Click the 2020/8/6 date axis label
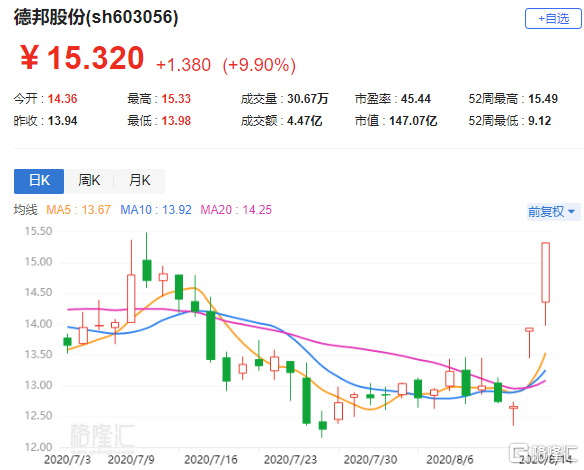This screenshot has width=584, height=470. click(x=450, y=460)
